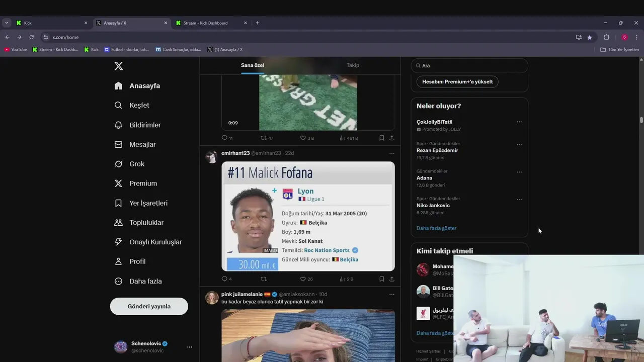Image resolution: width=644 pixels, height=362 pixels.
Task: Repost the emirhan123 post
Action: click(264, 279)
